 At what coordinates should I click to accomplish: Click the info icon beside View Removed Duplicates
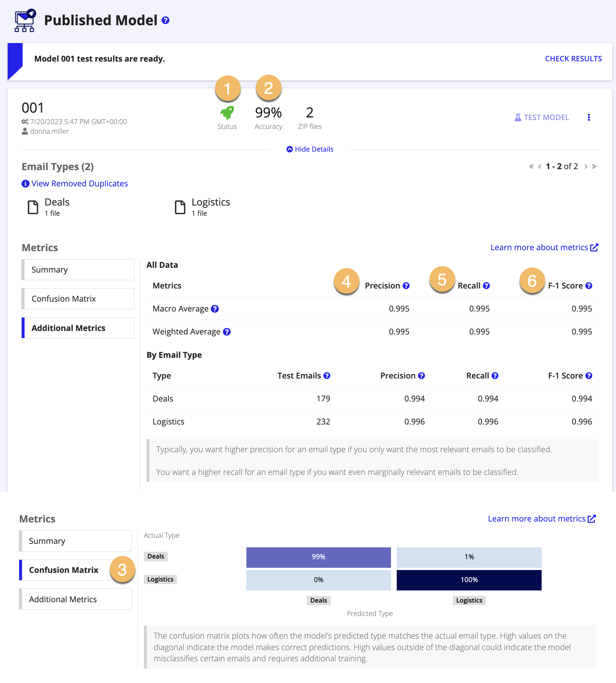point(26,184)
